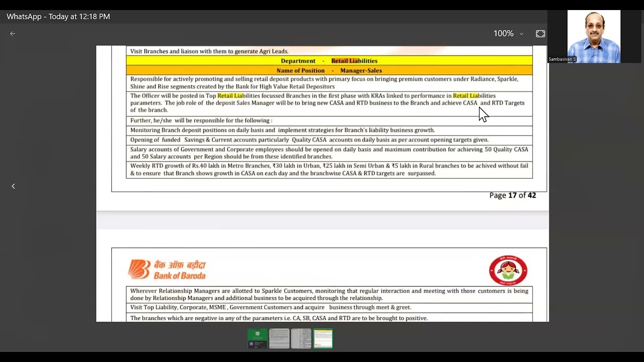The image size is (644, 362).
Task: Open the second grey document thumbnail
Action: pos(279,339)
